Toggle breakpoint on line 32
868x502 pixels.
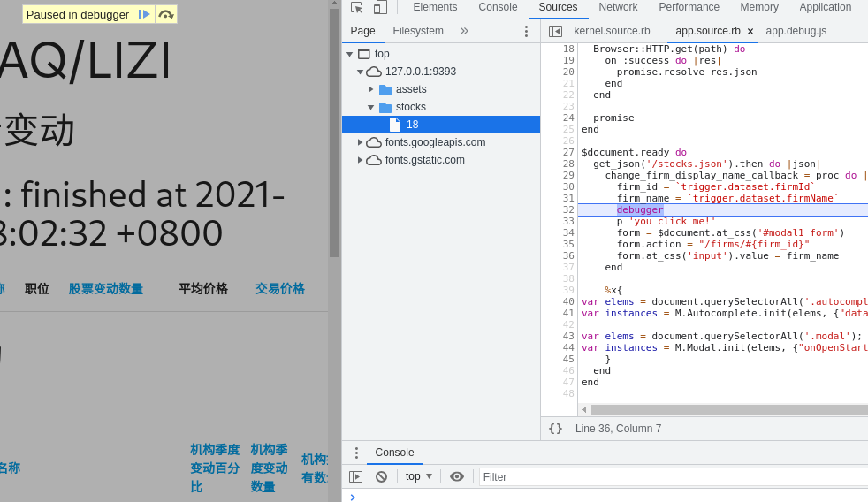[x=568, y=209]
